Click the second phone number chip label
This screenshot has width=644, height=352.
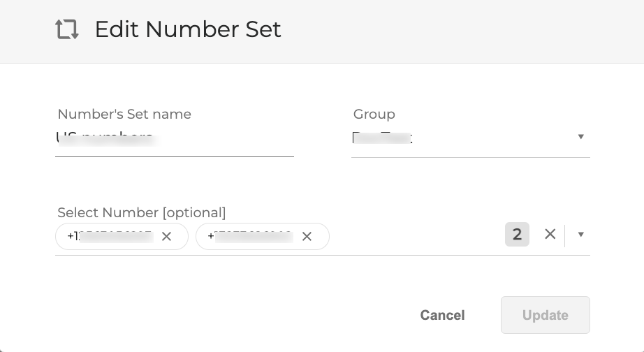250,236
